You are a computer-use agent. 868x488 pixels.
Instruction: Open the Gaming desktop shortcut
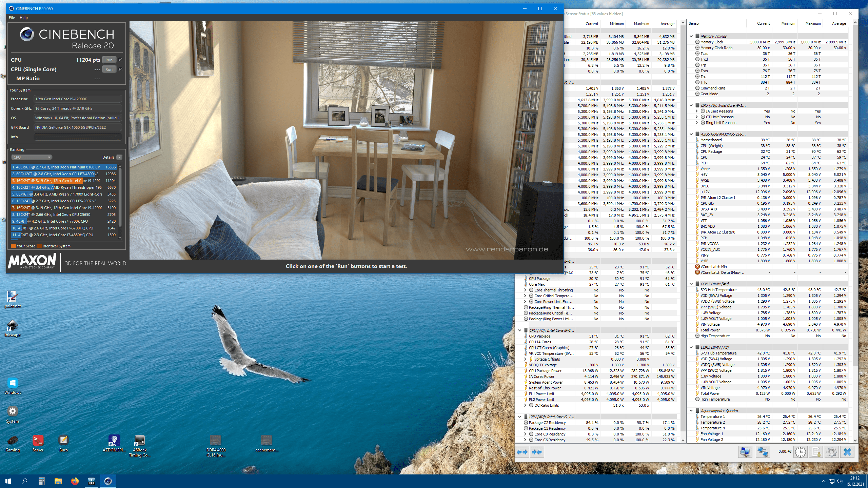(x=13, y=443)
